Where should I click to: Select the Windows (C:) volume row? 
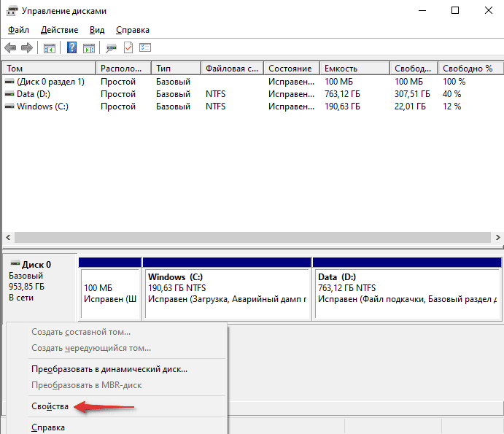pos(252,106)
